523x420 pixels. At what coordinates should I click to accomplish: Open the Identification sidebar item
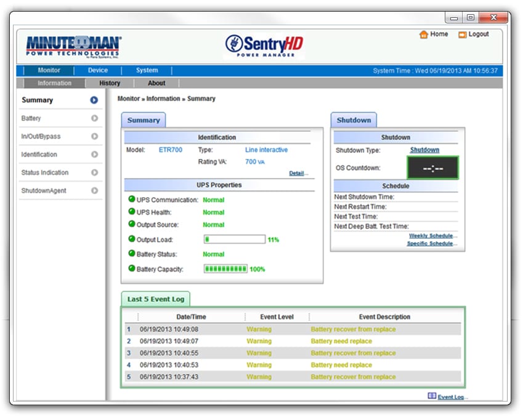coord(60,155)
